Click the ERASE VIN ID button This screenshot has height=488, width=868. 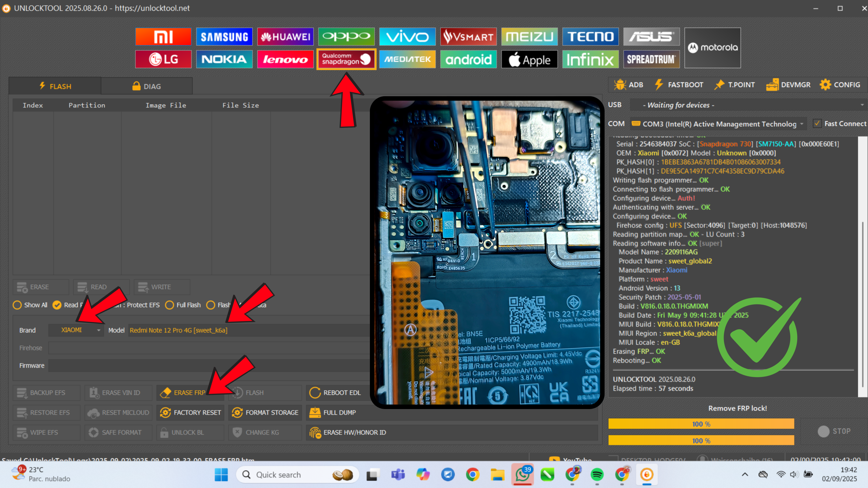118,392
